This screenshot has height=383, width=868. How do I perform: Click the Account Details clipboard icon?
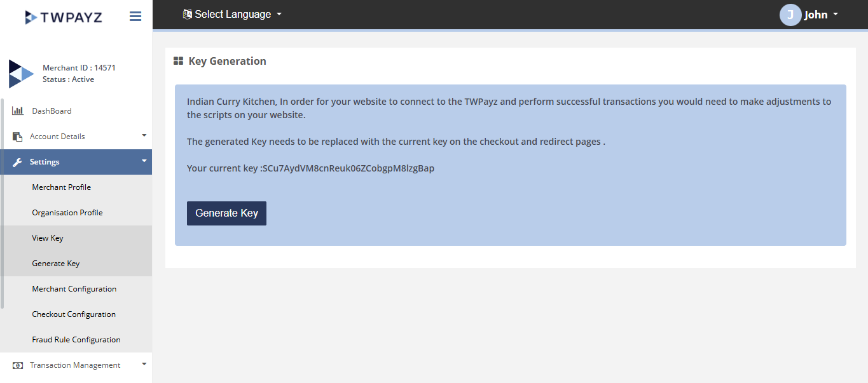point(17,137)
